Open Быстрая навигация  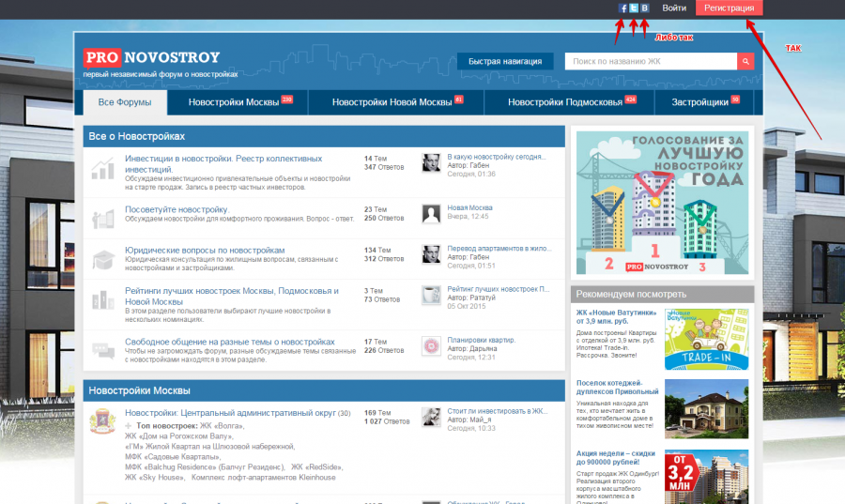[x=505, y=61]
